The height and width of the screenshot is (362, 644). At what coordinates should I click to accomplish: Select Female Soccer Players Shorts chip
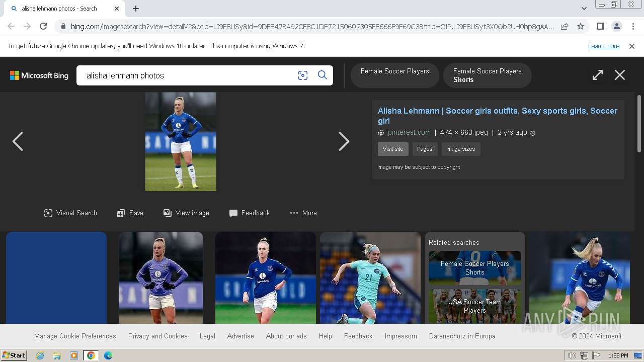tap(487, 75)
